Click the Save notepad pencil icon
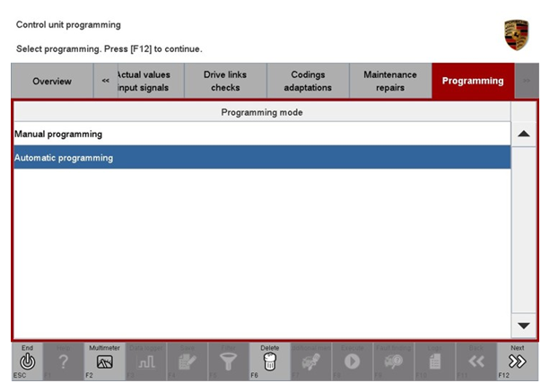 coord(187,361)
